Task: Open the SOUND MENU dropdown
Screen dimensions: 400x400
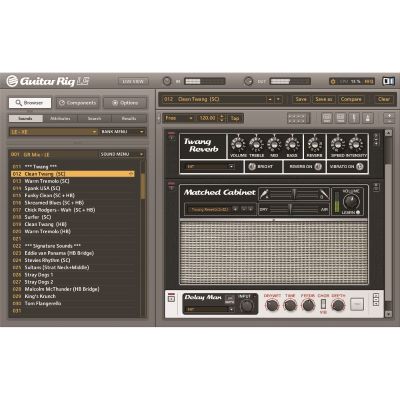Action: pyautogui.click(x=122, y=154)
